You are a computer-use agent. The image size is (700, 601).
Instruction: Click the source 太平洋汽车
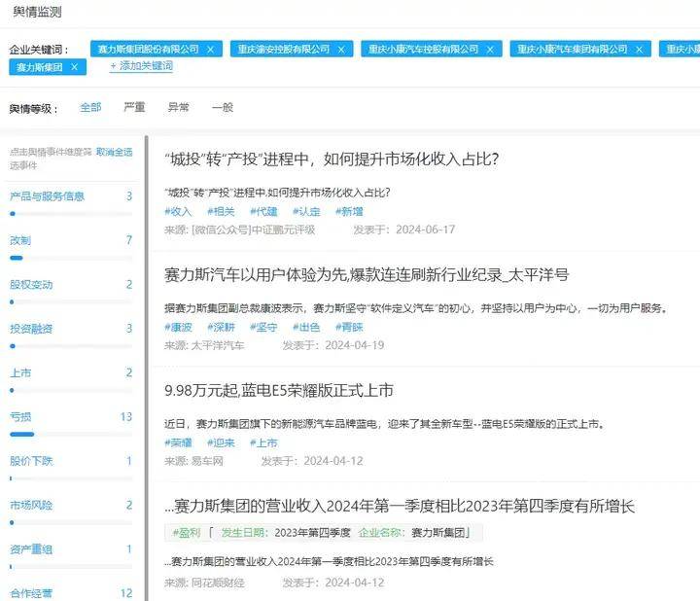(x=218, y=345)
